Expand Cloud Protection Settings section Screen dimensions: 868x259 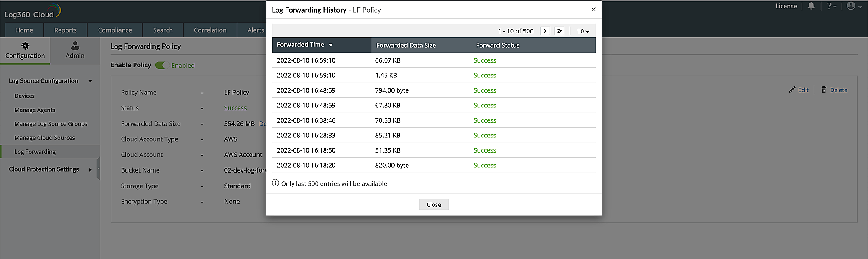pyautogui.click(x=90, y=169)
